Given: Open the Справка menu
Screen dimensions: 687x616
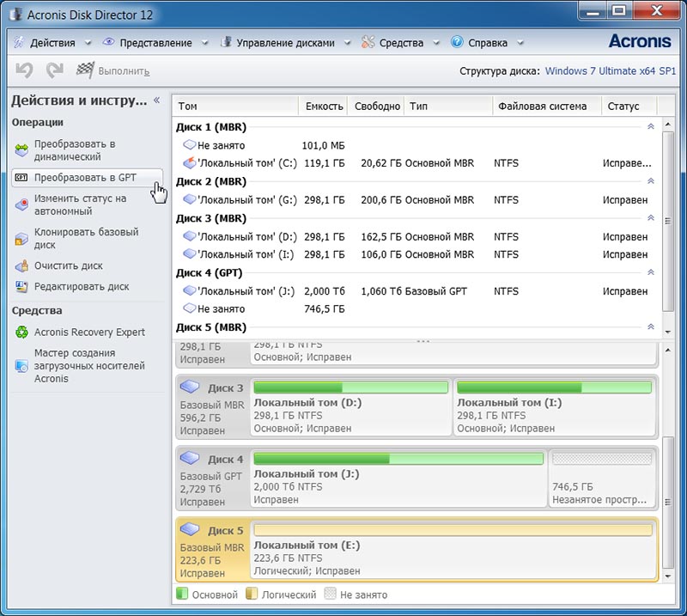Looking at the screenshot, I should [x=488, y=43].
